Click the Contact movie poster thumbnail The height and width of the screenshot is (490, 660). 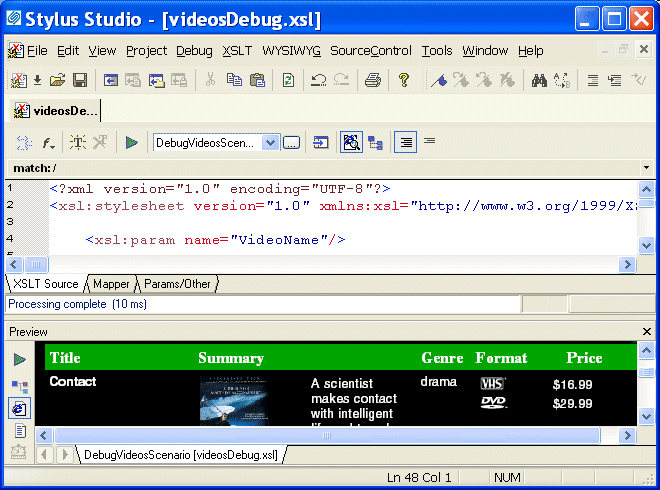[x=233, y=401]
